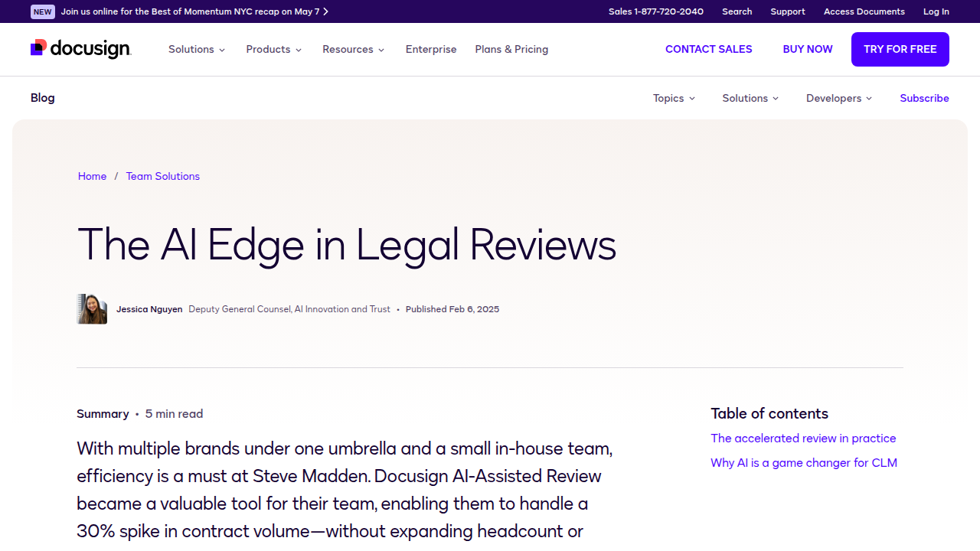Click the 'Deputy General Counsel, AI Innovation and Trust' text
980x551 pixels.
[289, 309]
